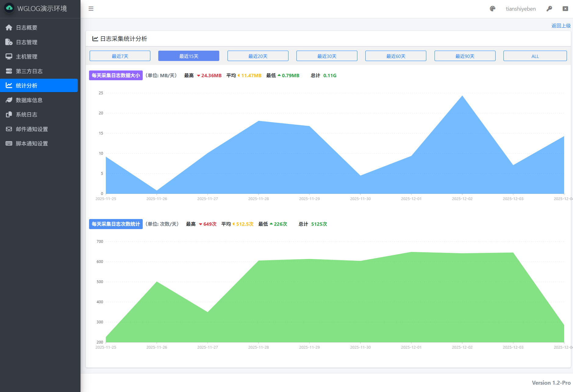Viewport: 573px width, 392px height.
Task: Click the 11.47MB average value
Action: tap(251, 75)
